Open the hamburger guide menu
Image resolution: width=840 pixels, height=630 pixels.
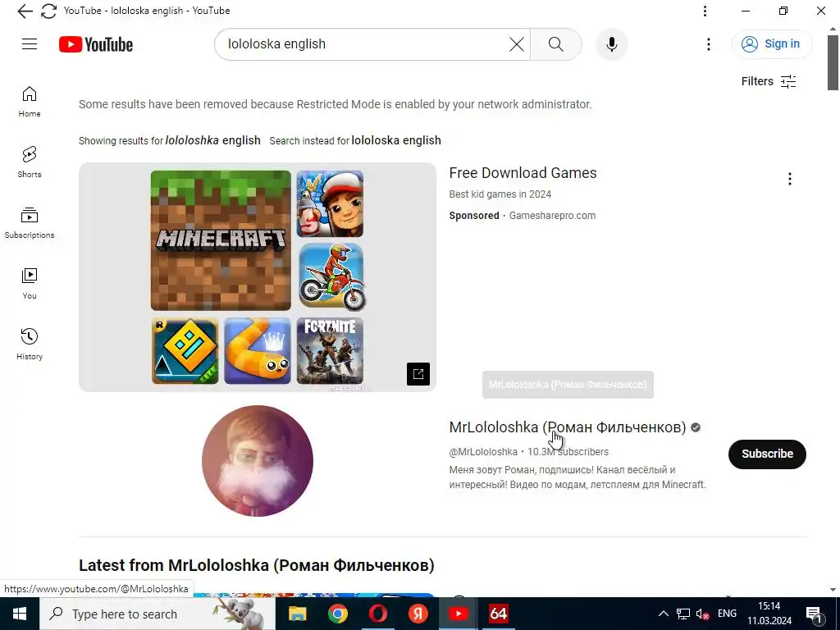coord(30,44)
